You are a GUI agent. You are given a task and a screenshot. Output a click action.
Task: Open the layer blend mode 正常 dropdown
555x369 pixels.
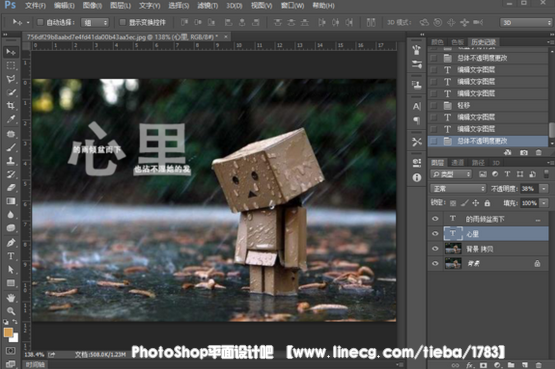click(458, 189)
